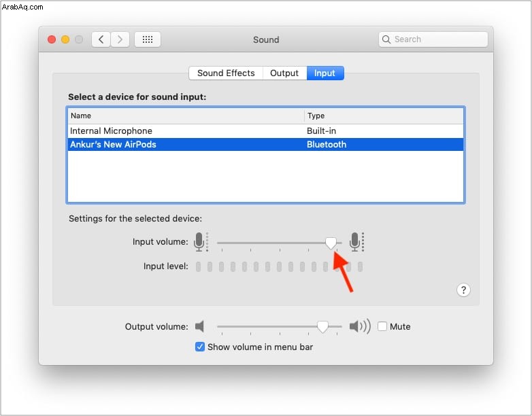Select Internal Microphone input device

click(265, 131)
